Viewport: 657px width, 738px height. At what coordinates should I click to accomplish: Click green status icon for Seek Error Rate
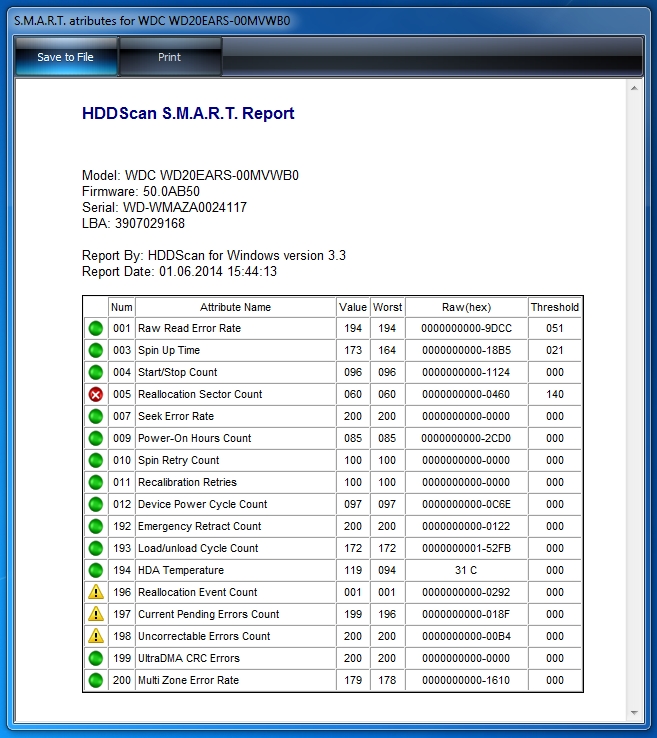click(x=96, y=416)
